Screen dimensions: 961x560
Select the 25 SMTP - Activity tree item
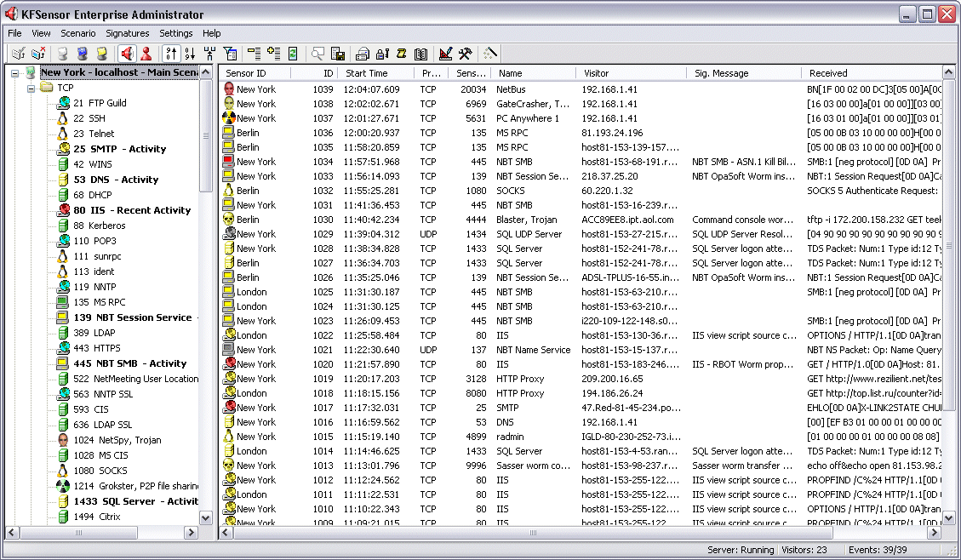tap(119, 149)
